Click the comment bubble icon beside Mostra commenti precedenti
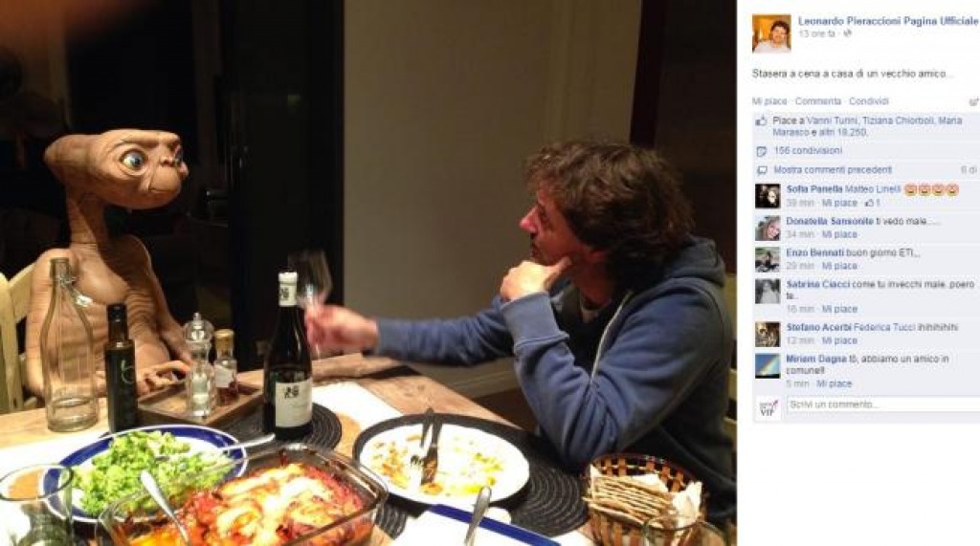This screenshot has width=980, height=546. tap(761, 170)
